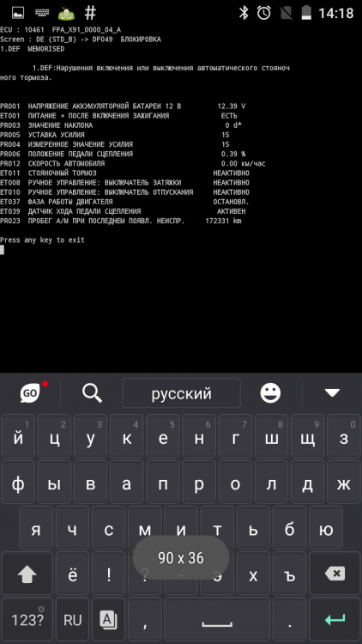The image size is (362, 644).
Task: Tap the ю key
Action: (326, 528)
